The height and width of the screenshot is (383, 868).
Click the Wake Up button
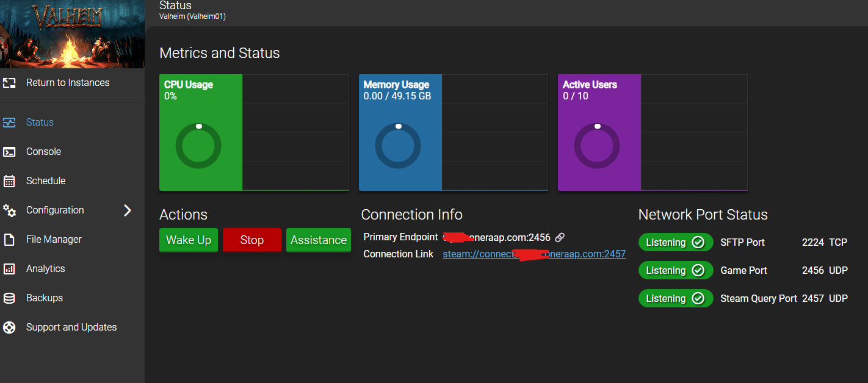click(189, 240)
